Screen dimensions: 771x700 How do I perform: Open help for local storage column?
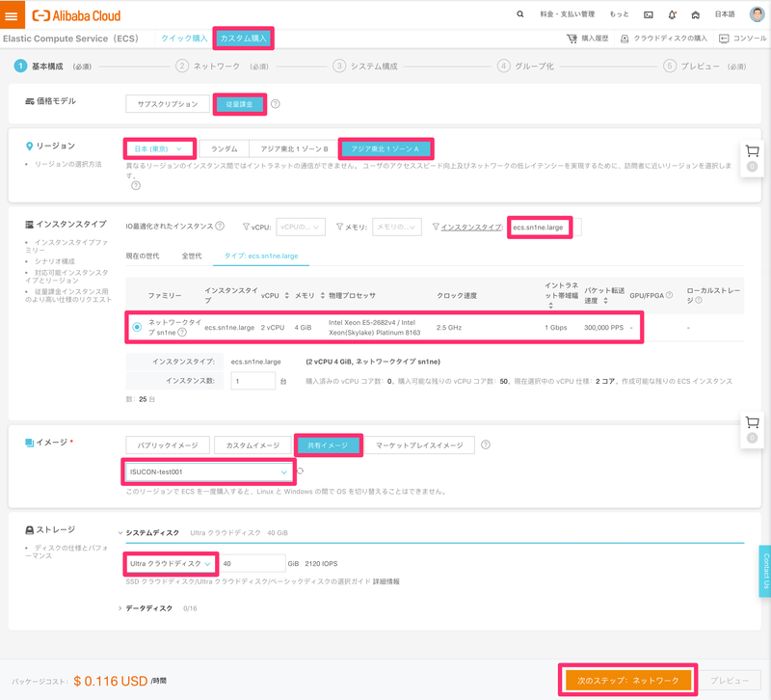pos(699,300)
